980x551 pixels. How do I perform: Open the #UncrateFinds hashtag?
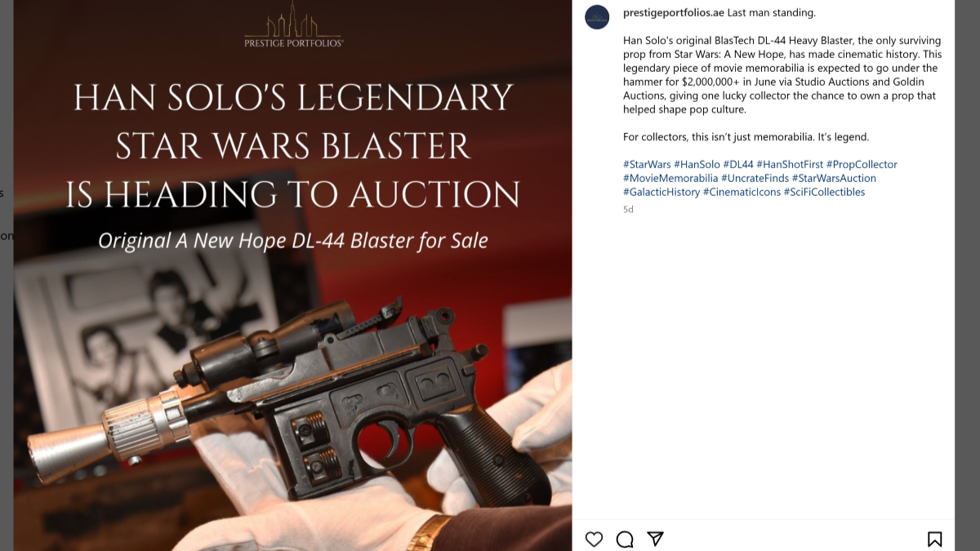point(755,178)
